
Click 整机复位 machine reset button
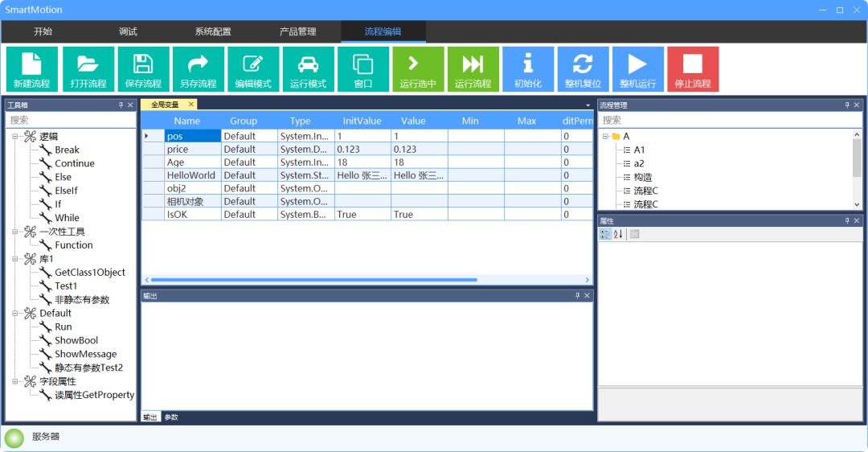coord(583,68)
